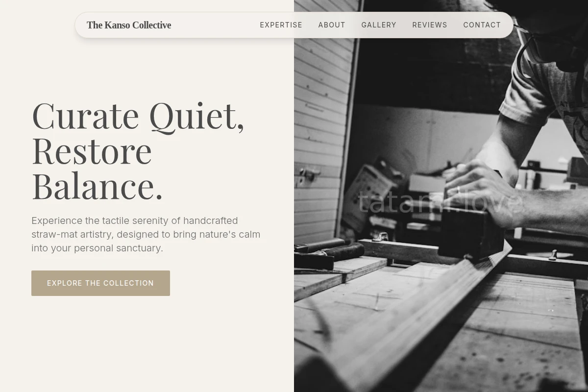This screenshot has height=392, width=588.
Task: Click the word 'Restore' in the headline
Action: click(92, 151)
